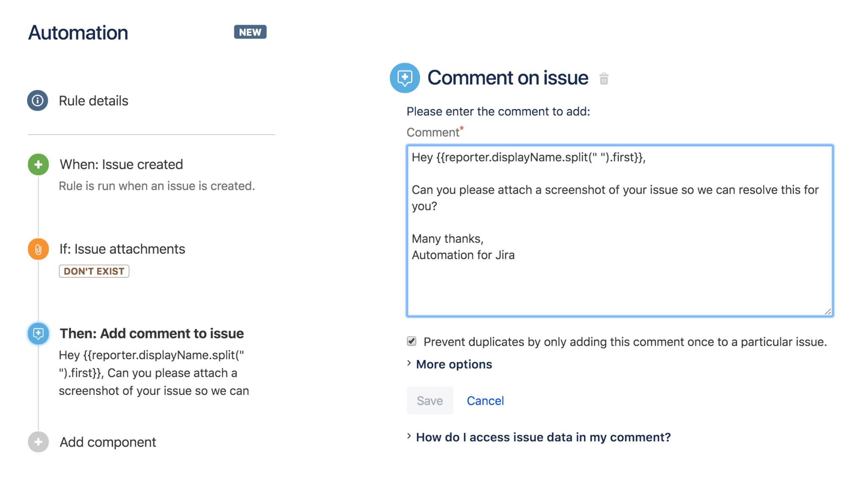
Task: Toggle the Prevent duplicates checkbox
Action: click(x=412, y=341)
